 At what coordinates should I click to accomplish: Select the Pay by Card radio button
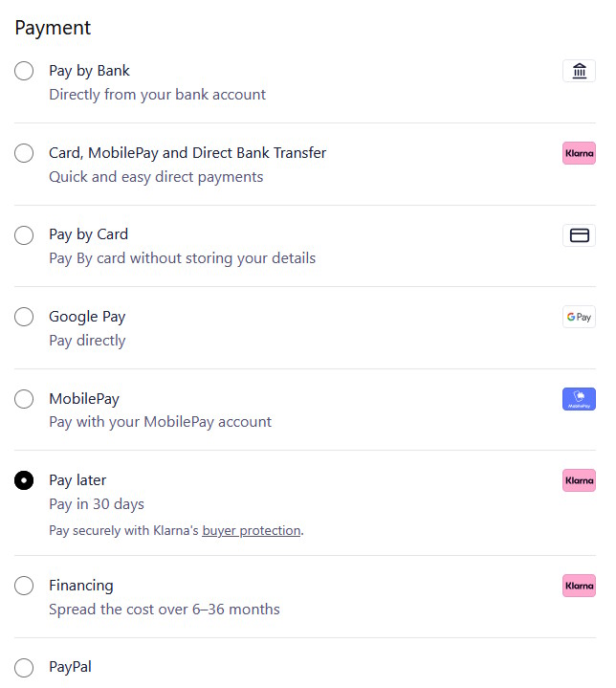click(24, 235)
